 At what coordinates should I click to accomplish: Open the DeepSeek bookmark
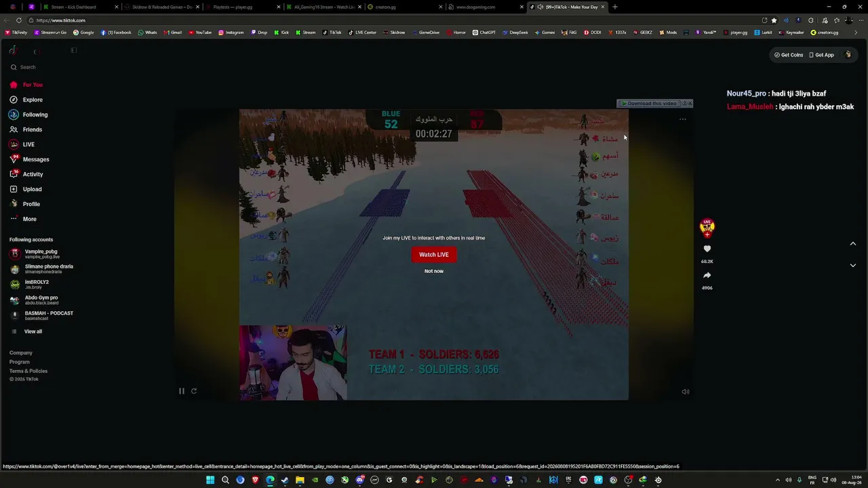click(515, 33)
